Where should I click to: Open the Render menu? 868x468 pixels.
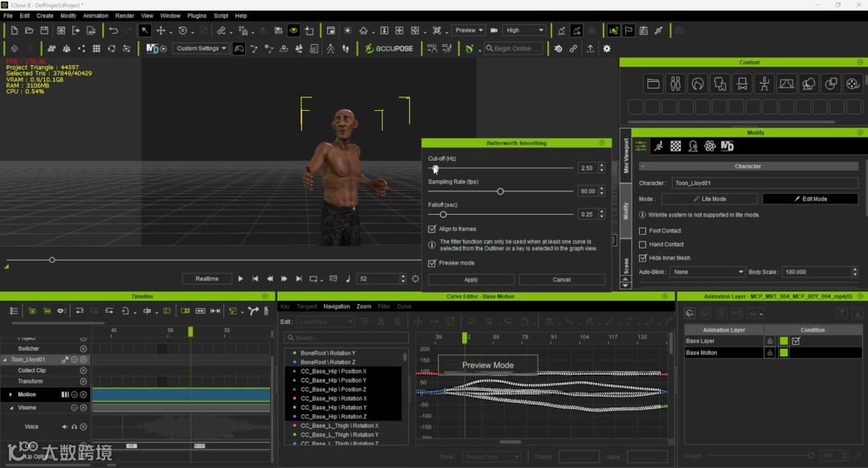[x=125, y=15]
